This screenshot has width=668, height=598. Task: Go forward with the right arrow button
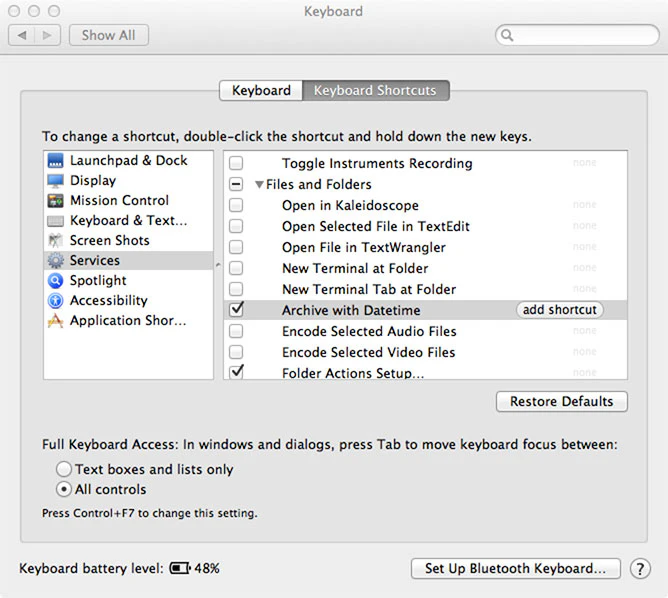click(47, 35)
